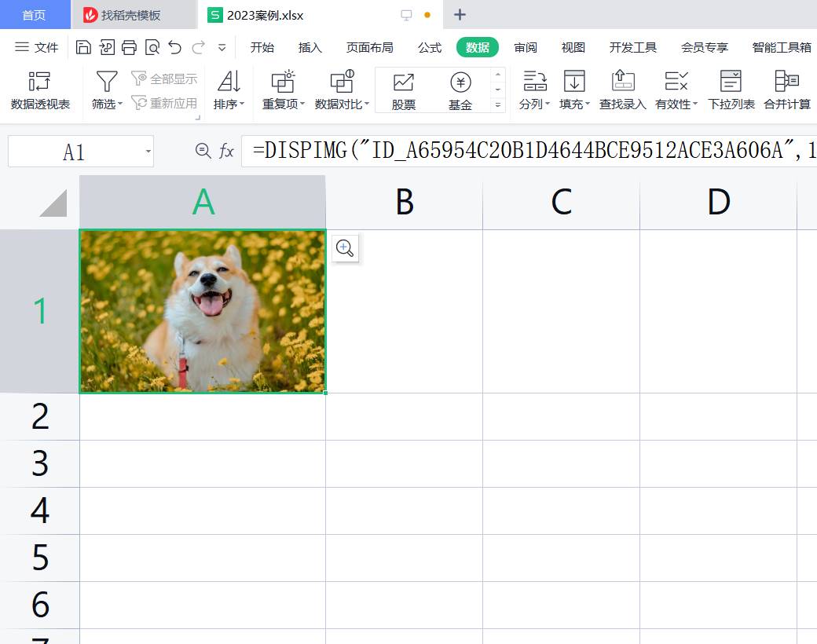Switch to the 审阅 tab
Image resolution: width=817 pixels, height=644 pixels.
[x=526, y=47]
